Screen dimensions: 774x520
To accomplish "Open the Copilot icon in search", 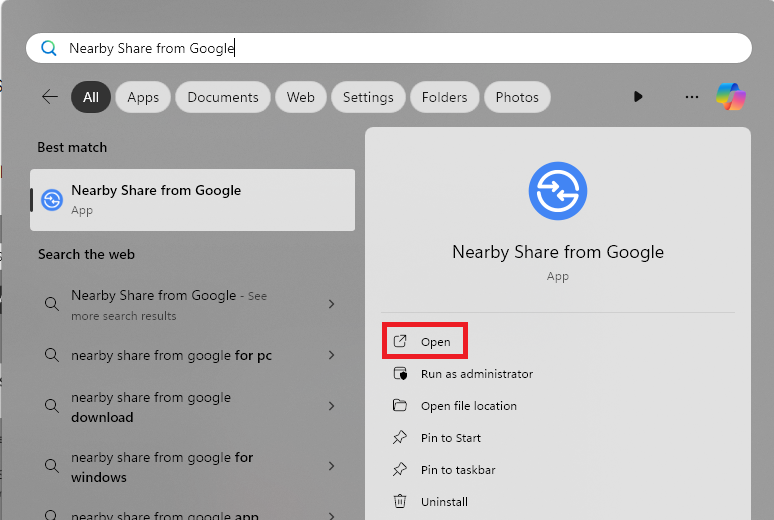I will (x=730, y=97).
